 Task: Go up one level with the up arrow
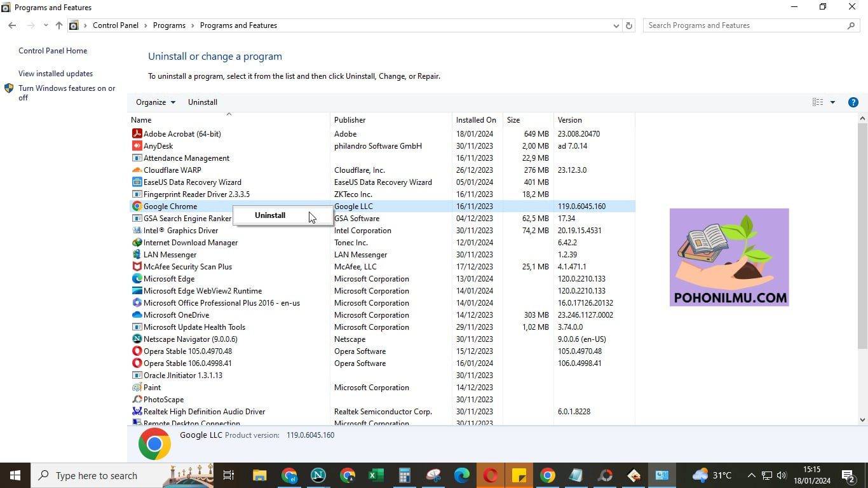coord(59,25)
